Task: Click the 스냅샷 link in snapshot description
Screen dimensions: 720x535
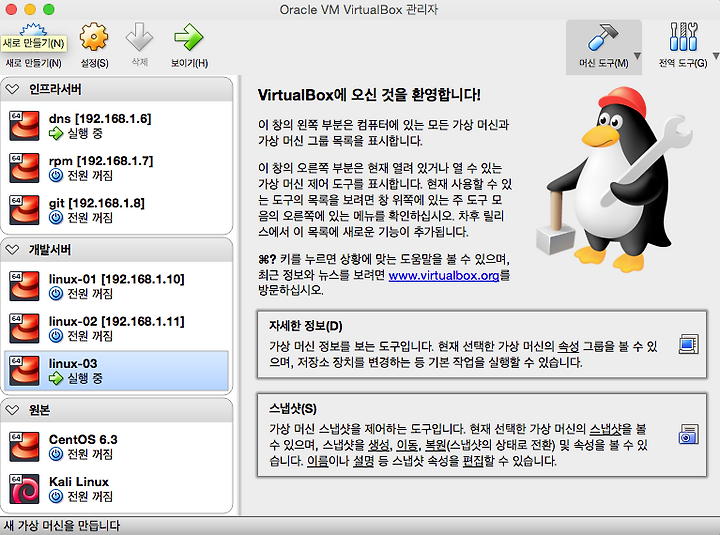Action: click(605, 429)
